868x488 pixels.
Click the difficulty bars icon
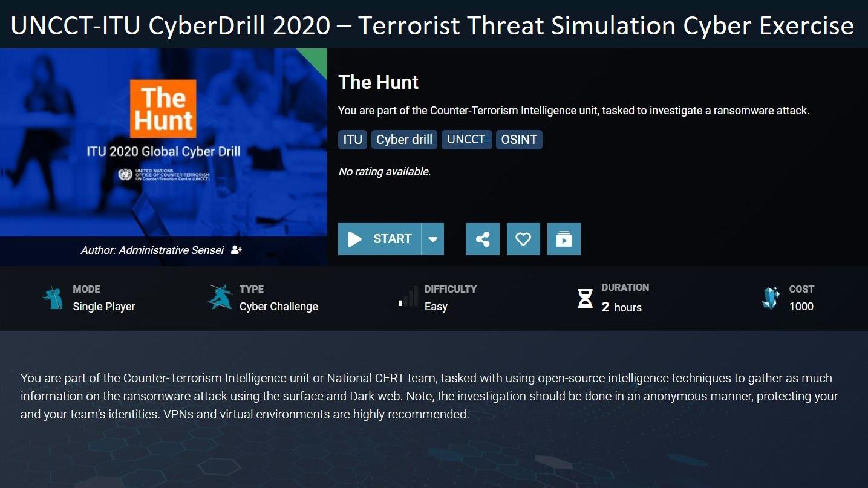(408, 297)
